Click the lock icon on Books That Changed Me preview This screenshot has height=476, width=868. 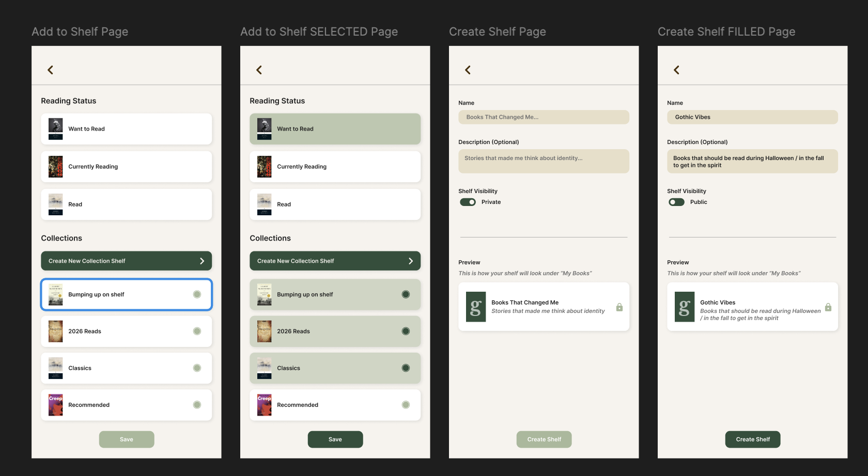pyautogui.click(x=619, y=307)
